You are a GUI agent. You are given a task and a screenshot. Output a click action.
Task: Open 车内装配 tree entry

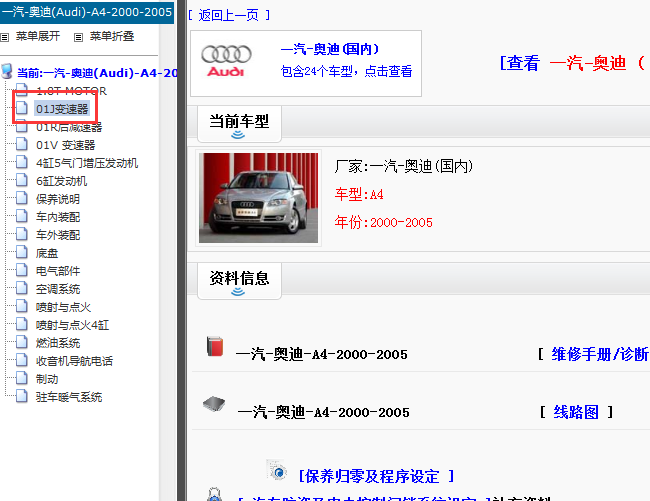click(58, 217)
